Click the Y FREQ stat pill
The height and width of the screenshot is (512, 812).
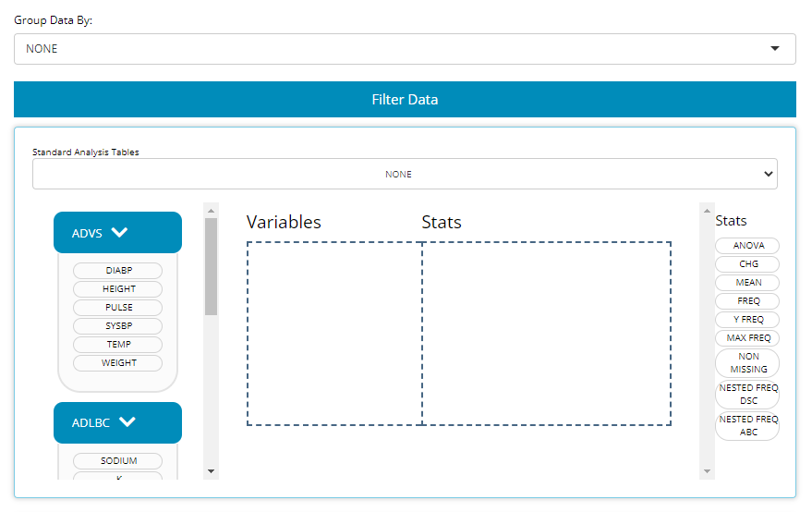tap(747, 320)
